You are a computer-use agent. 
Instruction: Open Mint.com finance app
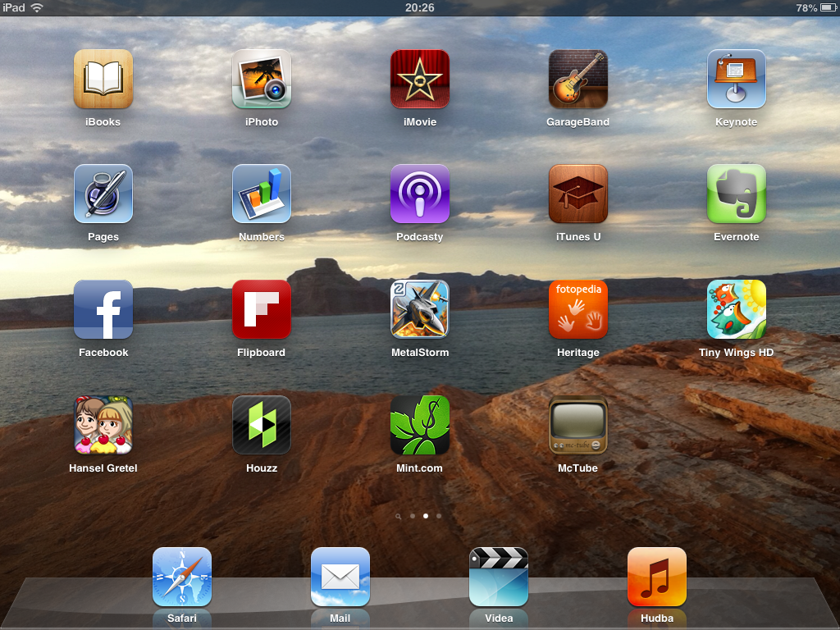point(420,425)
